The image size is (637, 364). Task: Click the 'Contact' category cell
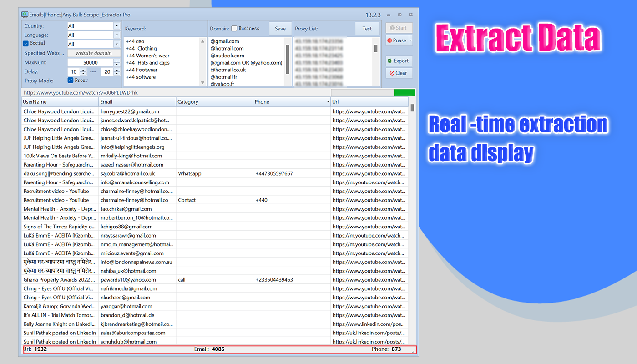(x=215, y=200)
